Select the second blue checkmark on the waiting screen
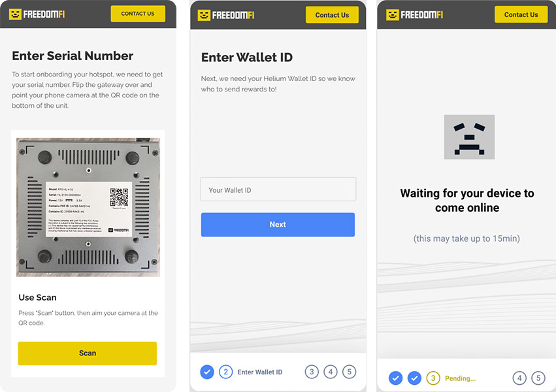 [x=414, y=378]
